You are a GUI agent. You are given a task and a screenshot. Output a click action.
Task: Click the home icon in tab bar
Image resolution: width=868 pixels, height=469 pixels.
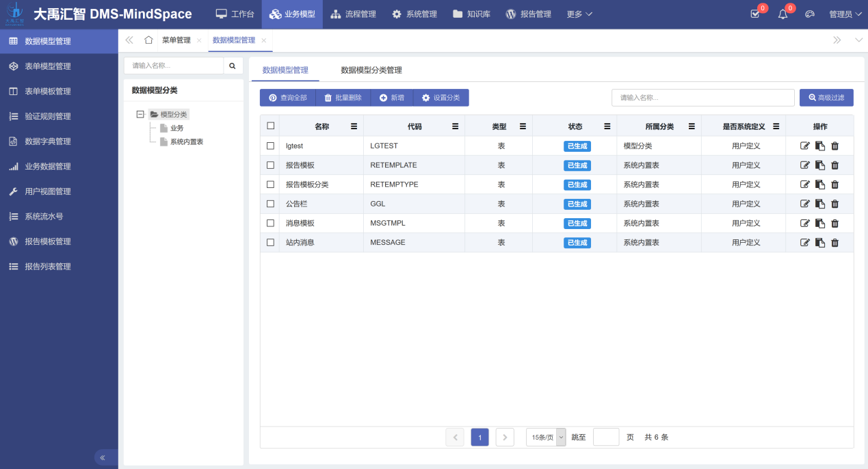(148, 40)
